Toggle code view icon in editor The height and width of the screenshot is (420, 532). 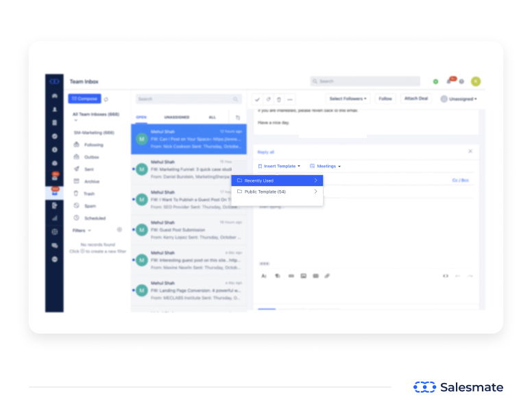[446, 276]
